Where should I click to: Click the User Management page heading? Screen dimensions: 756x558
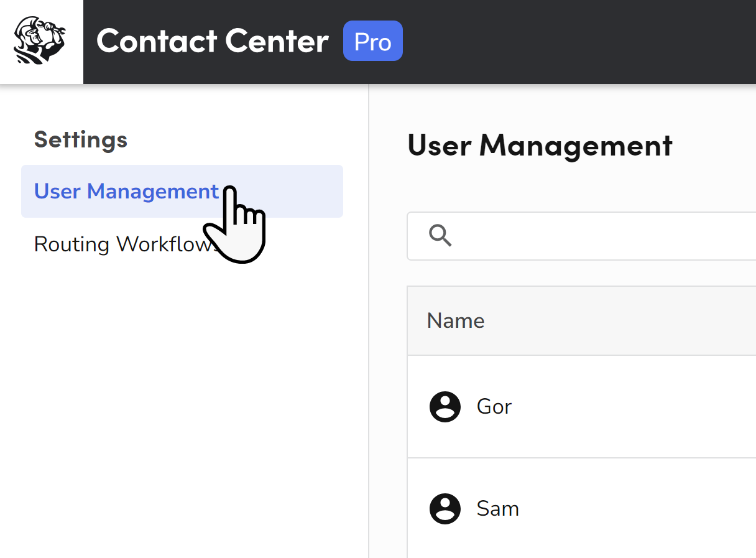pos(540,145)
